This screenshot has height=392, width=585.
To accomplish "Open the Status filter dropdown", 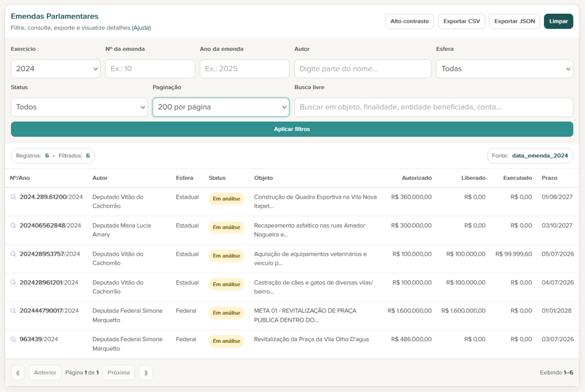I will [x=79, y=107].
